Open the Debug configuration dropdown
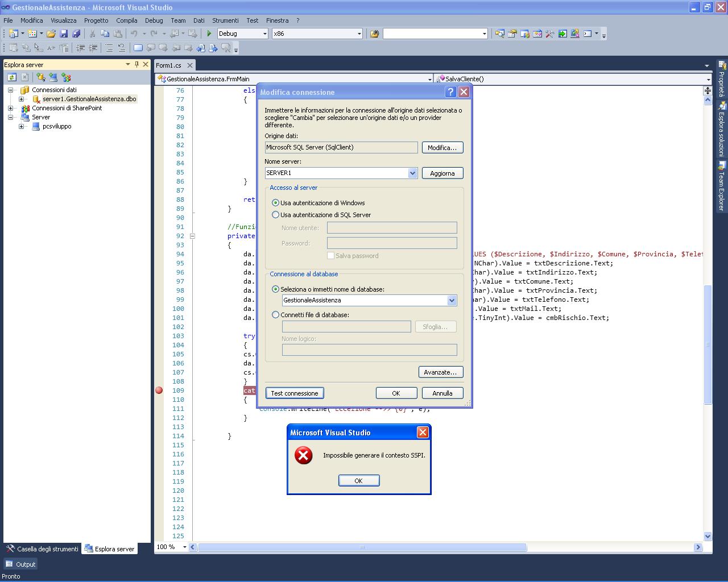This screenshot has width=728, height=582. 264,34
